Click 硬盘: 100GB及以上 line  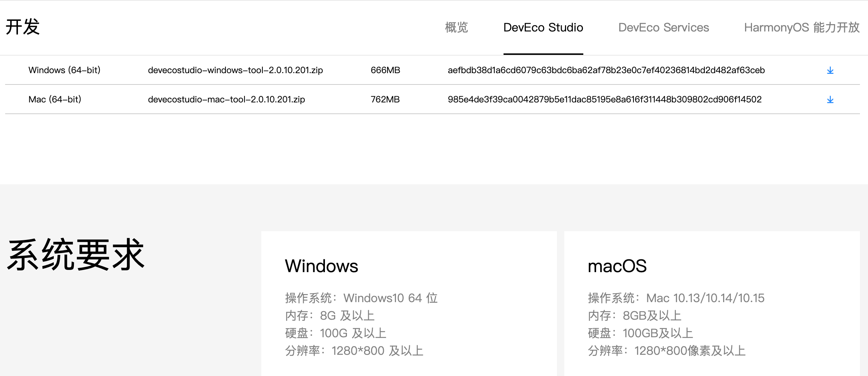(640, 333)
